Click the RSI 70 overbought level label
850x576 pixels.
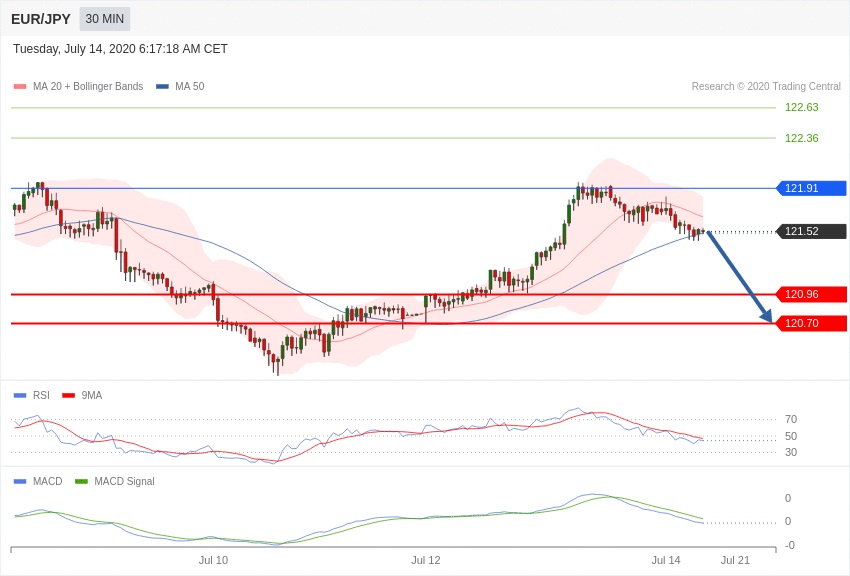coord(791,419)
